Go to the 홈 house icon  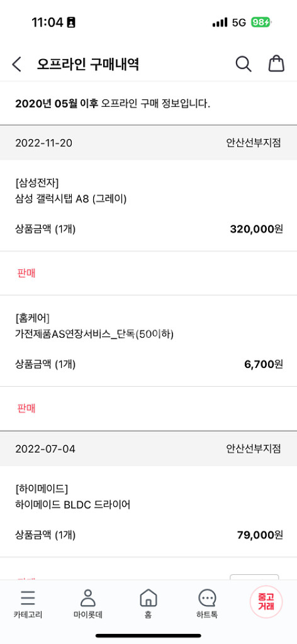[x=148, y=598]
